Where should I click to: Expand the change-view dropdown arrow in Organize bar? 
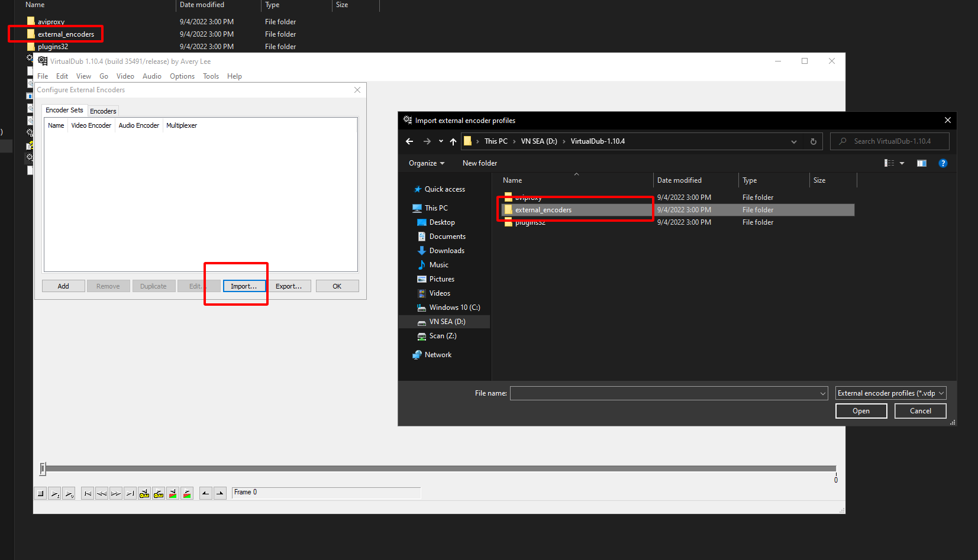[902, 163]
